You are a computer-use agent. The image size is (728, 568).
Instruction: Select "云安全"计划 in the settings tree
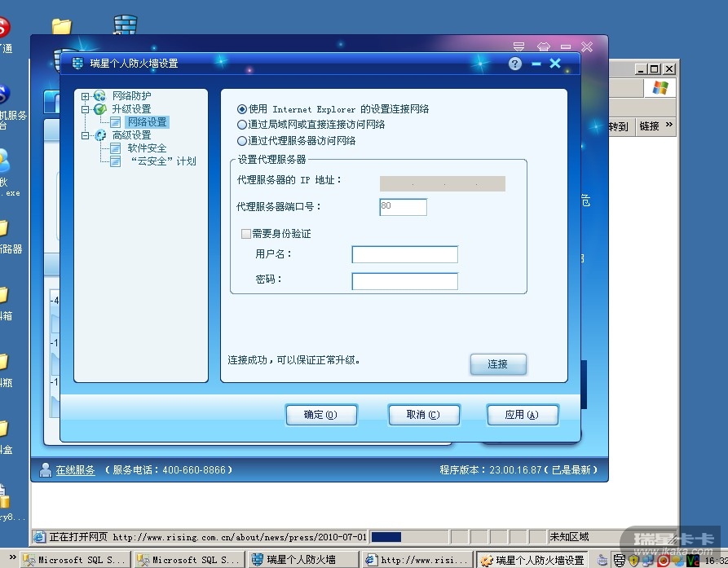coord(163,161)
